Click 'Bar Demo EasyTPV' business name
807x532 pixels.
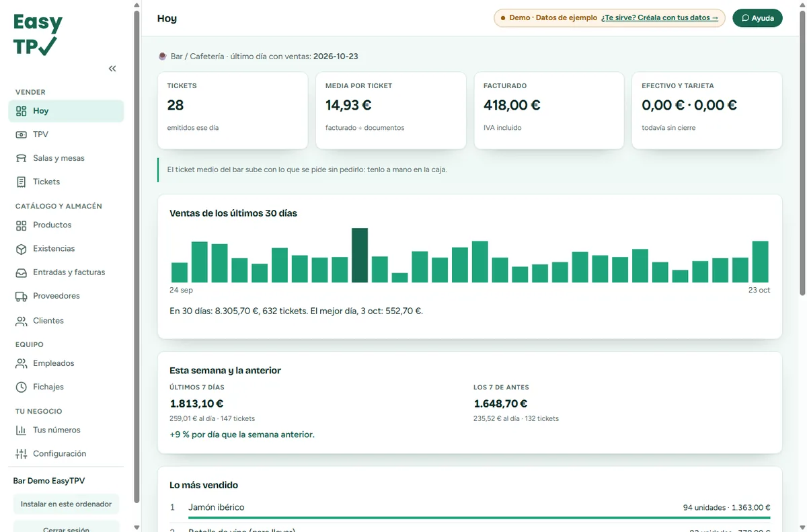point(49,481)
